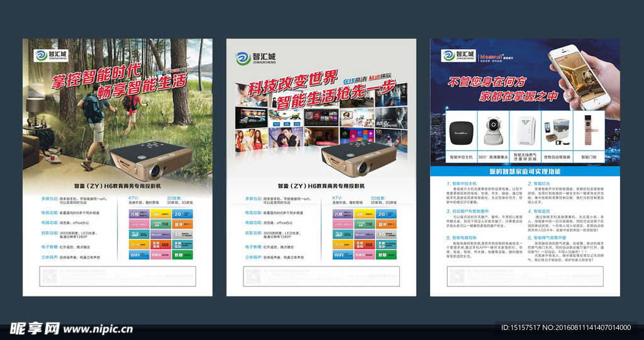This screenshot has height=340, width=644.
Task: Click the hand-held smartphone on the blue flyer
Action: click(580, 77)
